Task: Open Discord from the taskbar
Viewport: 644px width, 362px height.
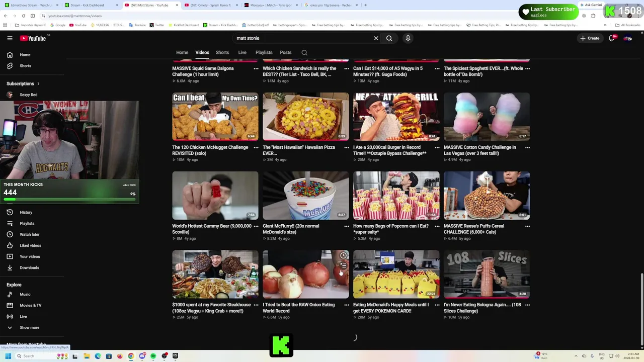Action: click(x=142, y=356)
